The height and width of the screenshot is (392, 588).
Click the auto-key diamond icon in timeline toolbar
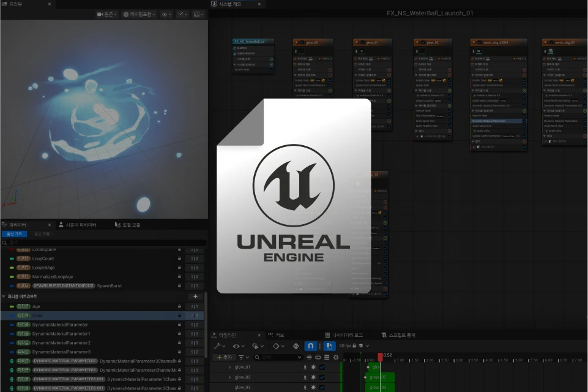296,346
